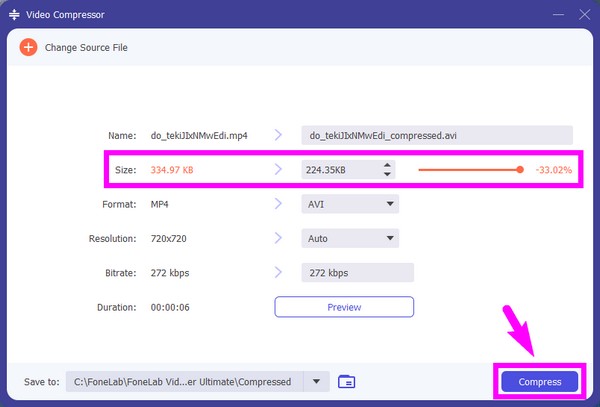
Task: Open the AVI format dropdown
Action: 350,204
